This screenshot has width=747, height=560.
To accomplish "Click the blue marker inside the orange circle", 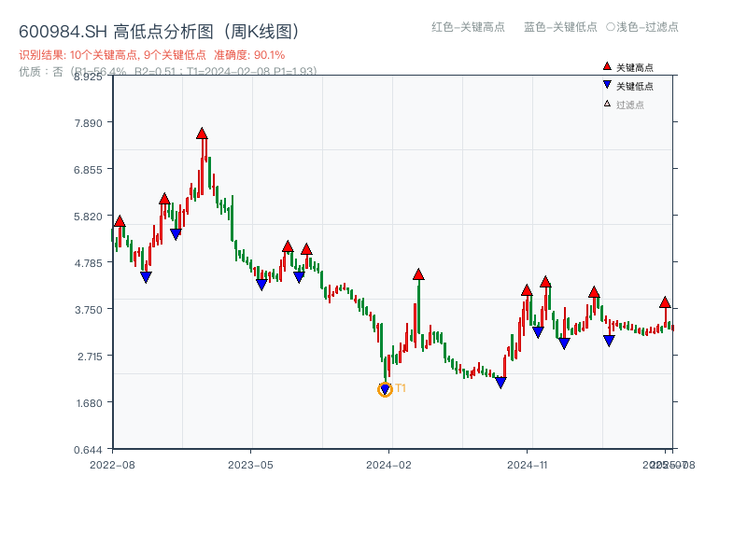I will 385,389.
